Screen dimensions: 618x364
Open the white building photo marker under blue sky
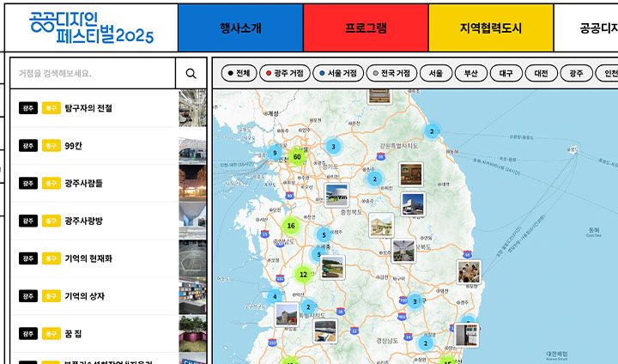413,203
